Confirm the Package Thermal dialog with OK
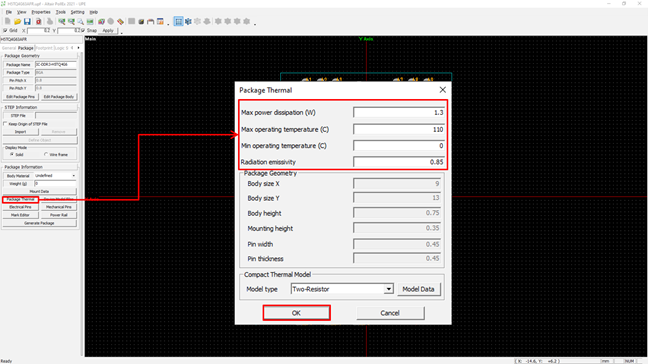Viewport: 648px width, 364px height. (x=296, y=313)
